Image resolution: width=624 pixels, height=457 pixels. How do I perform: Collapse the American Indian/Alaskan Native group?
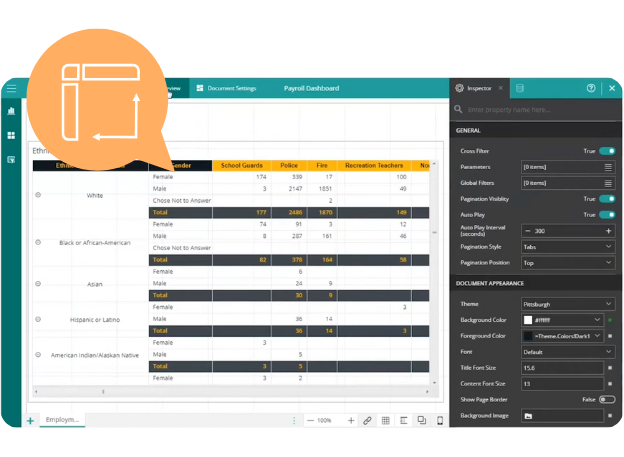[38, 354]
